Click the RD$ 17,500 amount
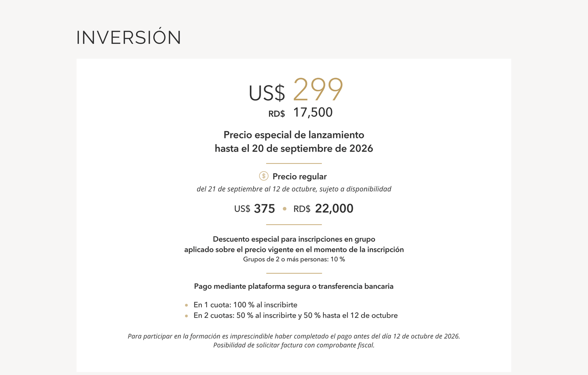This screenshot has height=375, width=588. pyautogui.click(x=300, y=112)
